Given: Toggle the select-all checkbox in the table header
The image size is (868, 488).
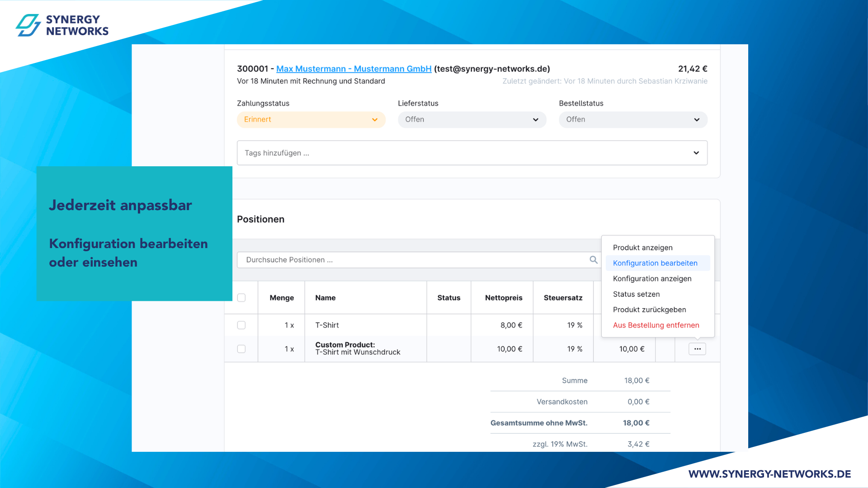Looking at the screenshot, I should (241, 298).
